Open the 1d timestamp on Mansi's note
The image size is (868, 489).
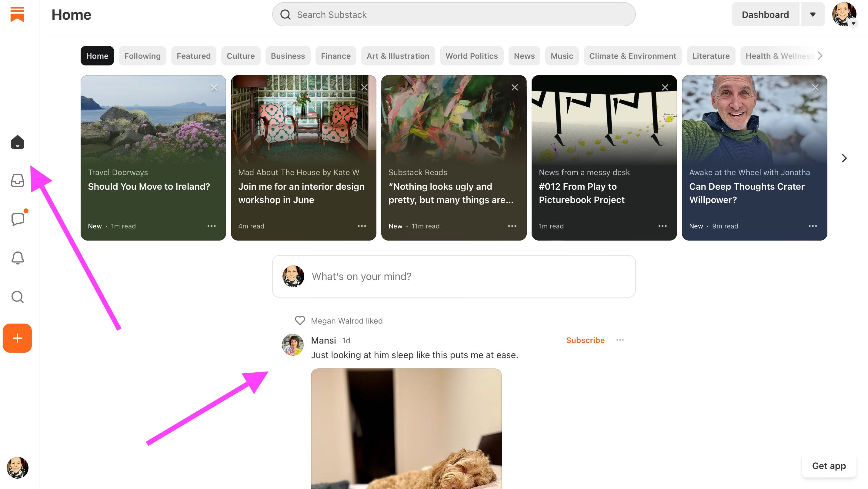pyautogui.click(x=346, y=341)
